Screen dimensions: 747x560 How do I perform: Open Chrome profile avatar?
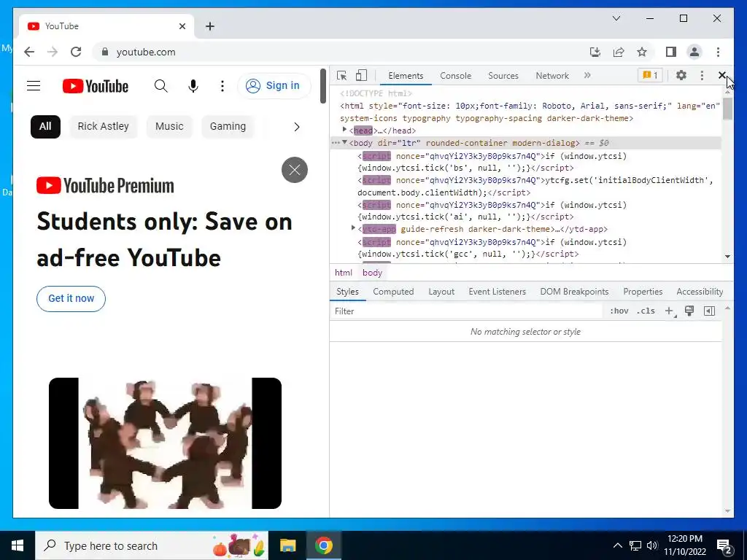(694, 52)
